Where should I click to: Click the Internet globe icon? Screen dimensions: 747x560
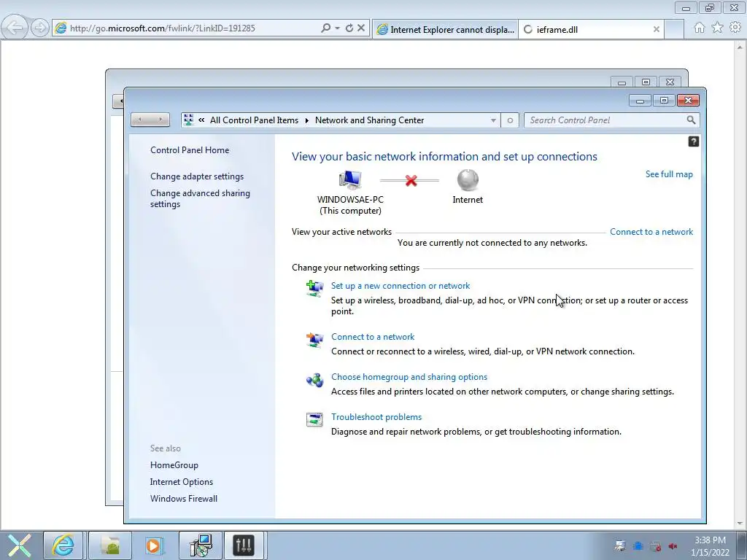(468, 180)
